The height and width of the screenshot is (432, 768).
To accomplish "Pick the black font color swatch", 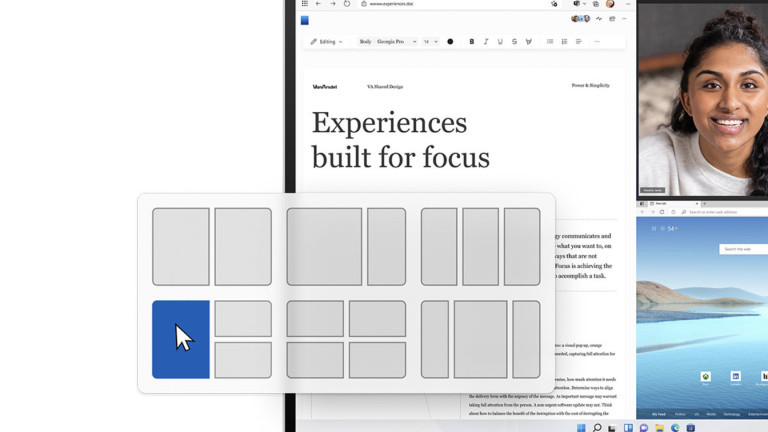I will (450, 42).
